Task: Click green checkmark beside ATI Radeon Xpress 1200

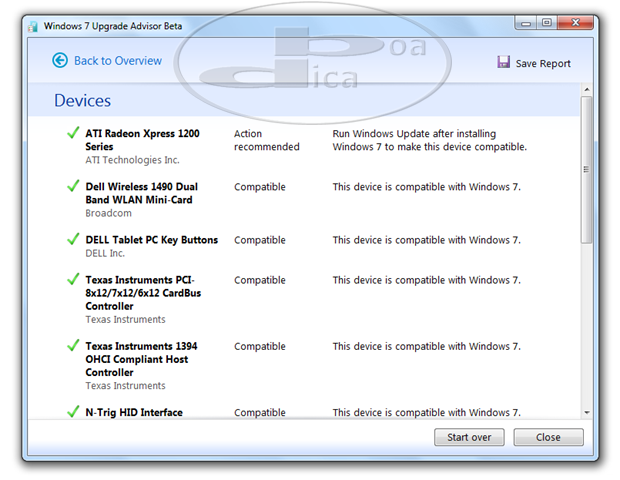Action: 72,133
